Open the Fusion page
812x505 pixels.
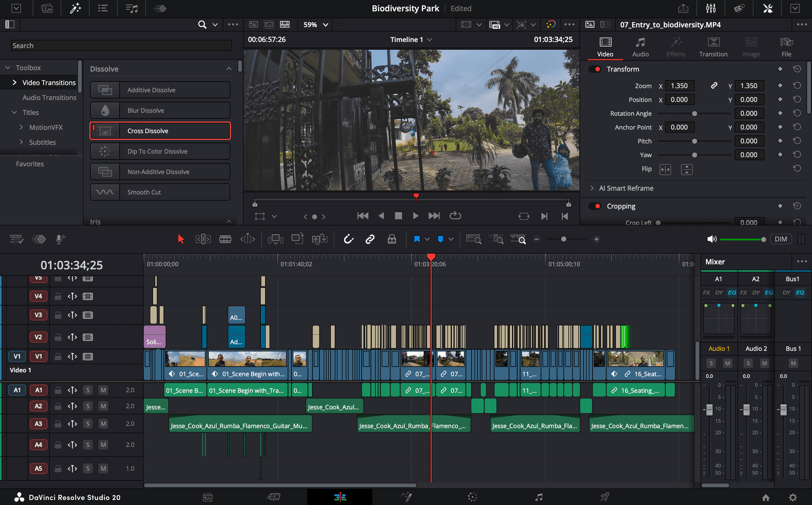406,497
